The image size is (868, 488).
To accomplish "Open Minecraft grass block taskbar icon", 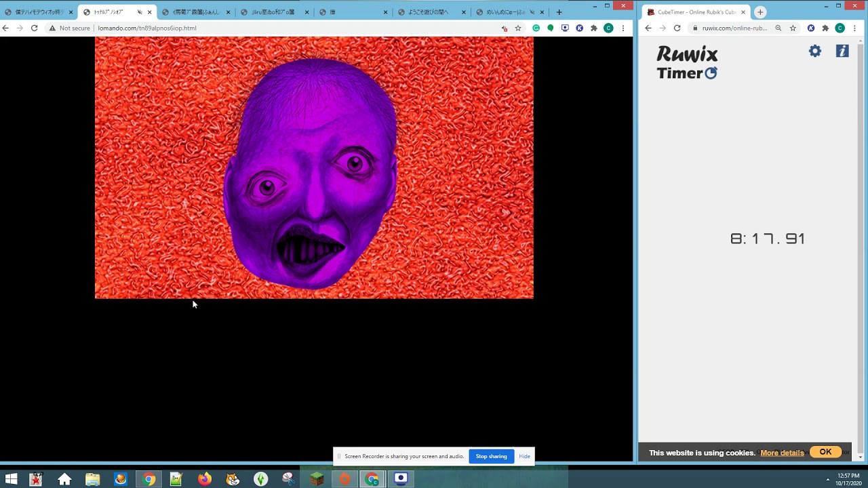I will coord(317,479).
